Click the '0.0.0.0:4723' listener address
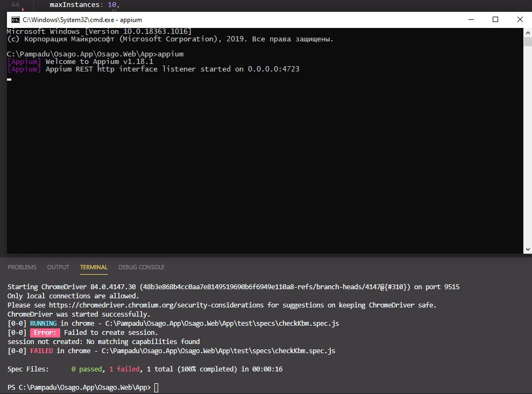 273,69
